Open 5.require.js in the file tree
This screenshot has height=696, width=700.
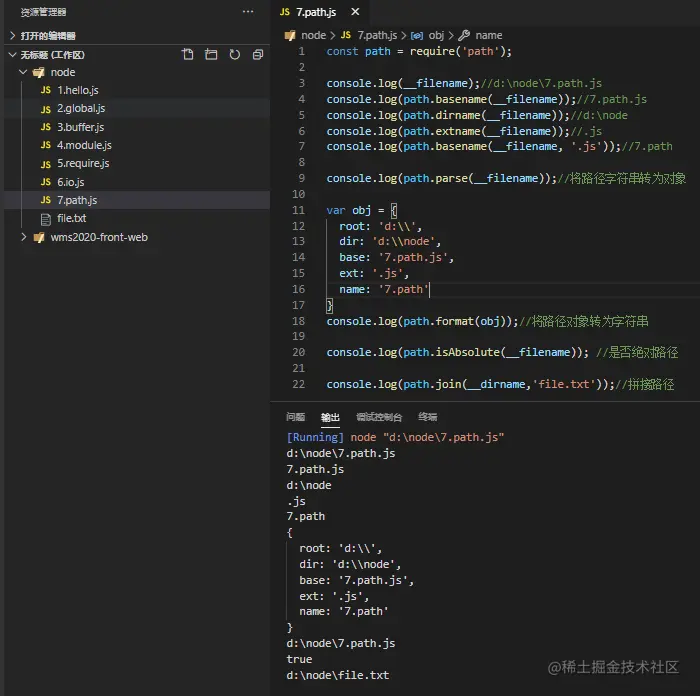click(137, 163)
